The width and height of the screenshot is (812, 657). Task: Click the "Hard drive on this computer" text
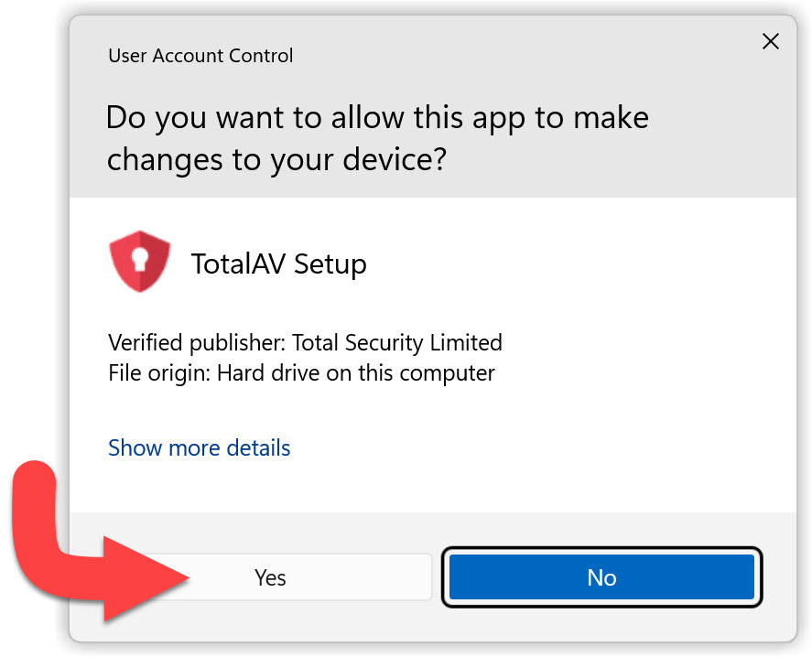pos(356,373)
